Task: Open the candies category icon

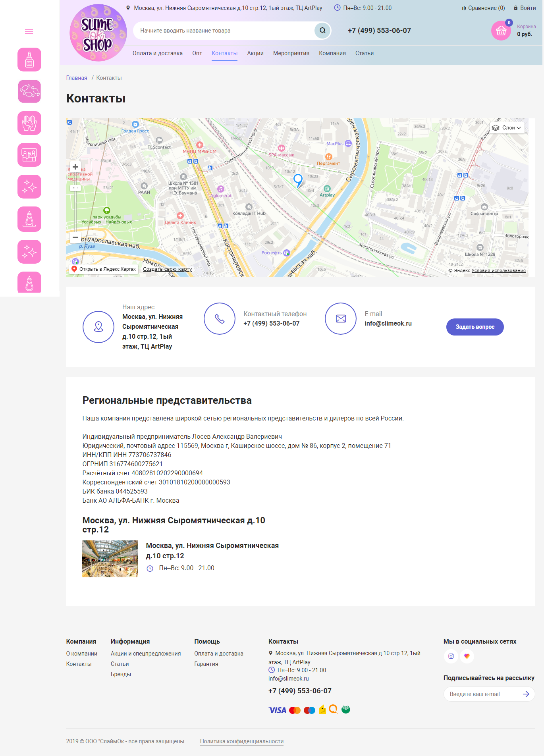Action: click(x=29, y=91)
